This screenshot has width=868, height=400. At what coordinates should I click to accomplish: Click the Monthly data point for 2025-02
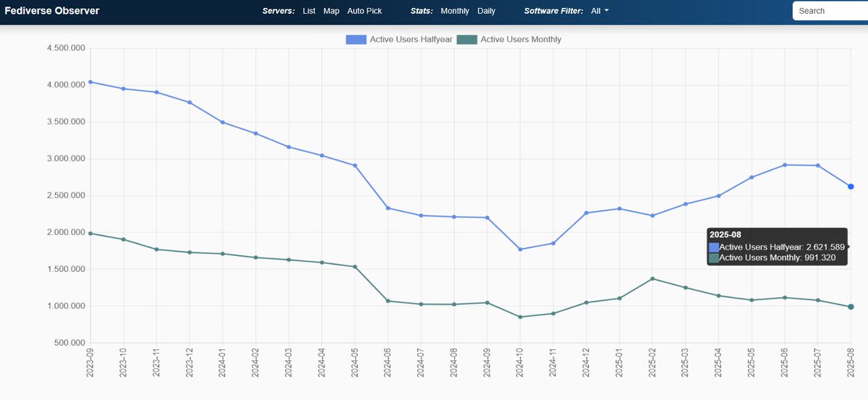point(652,278)
